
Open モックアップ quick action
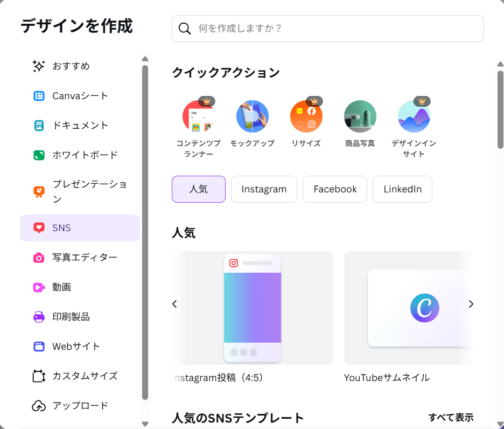click(253, 124)
